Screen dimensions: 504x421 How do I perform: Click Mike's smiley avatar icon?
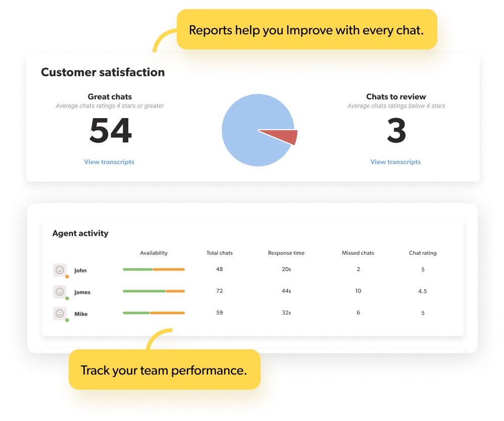coord(60,313)
